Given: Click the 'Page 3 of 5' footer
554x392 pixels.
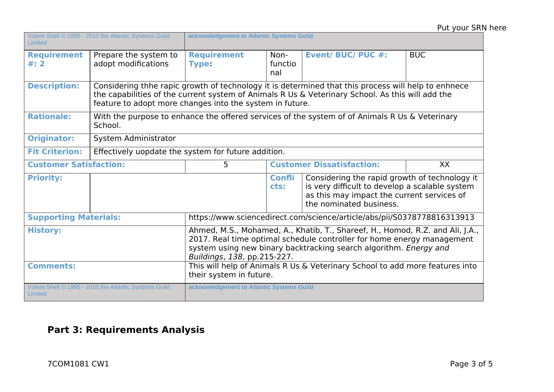Looking at the screenshot, I should [x=471, y=364].
